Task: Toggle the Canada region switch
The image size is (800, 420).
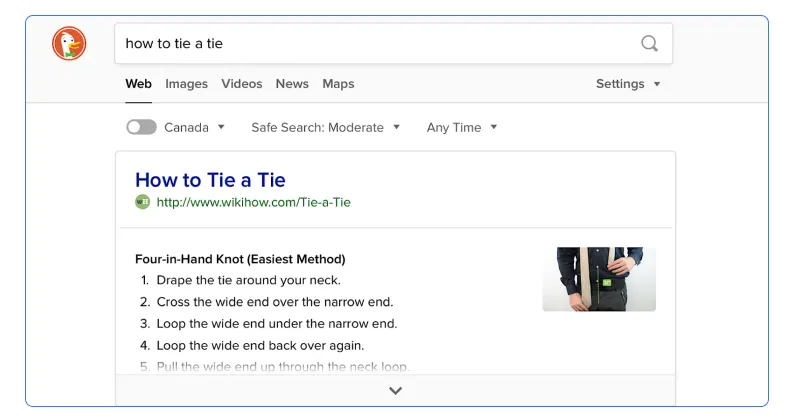Action: [141, 127]
